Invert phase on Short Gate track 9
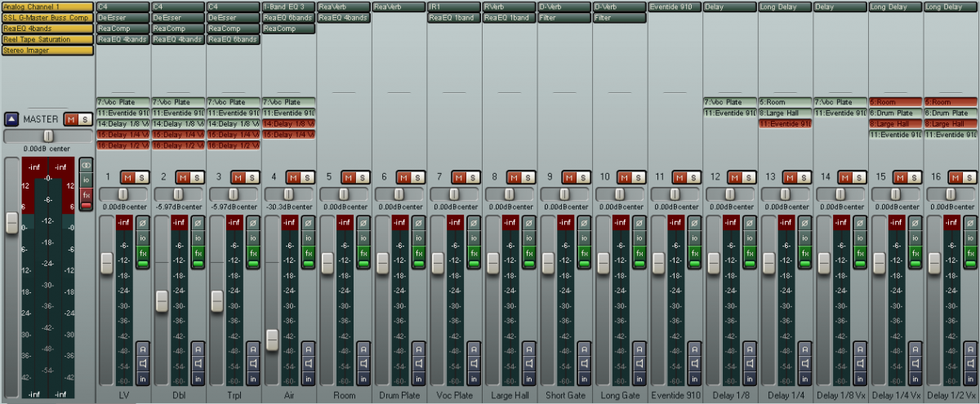The width and height of the screenshot is (980, 404). [x=584, y=224]
